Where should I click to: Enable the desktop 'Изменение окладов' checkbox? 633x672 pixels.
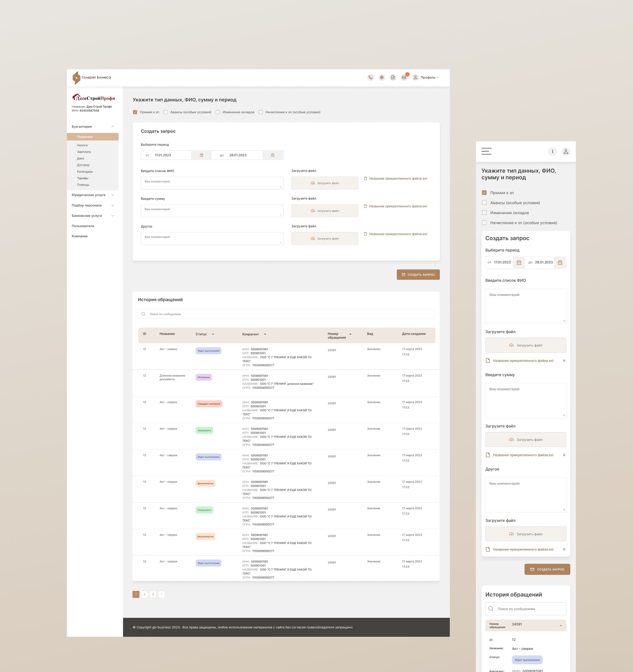point(218,112)
